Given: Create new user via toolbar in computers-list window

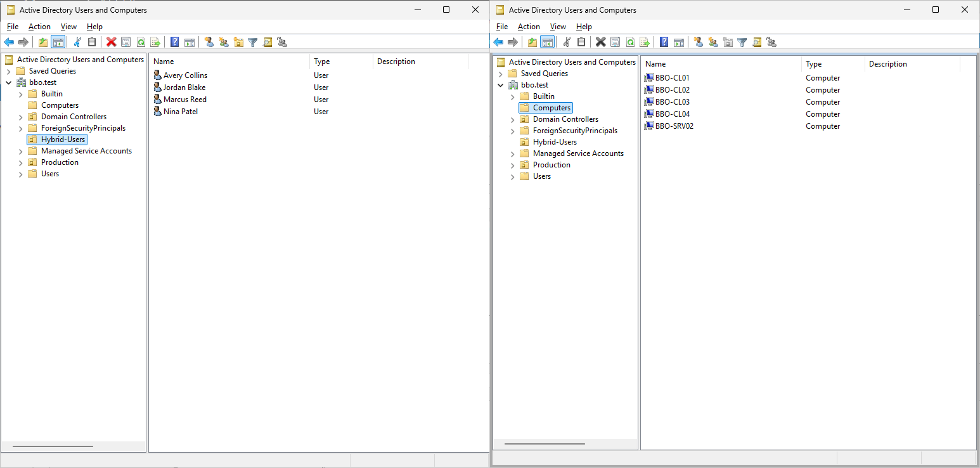Looking at the screenshot, I should pyautogui.click(x=699, y=42).
